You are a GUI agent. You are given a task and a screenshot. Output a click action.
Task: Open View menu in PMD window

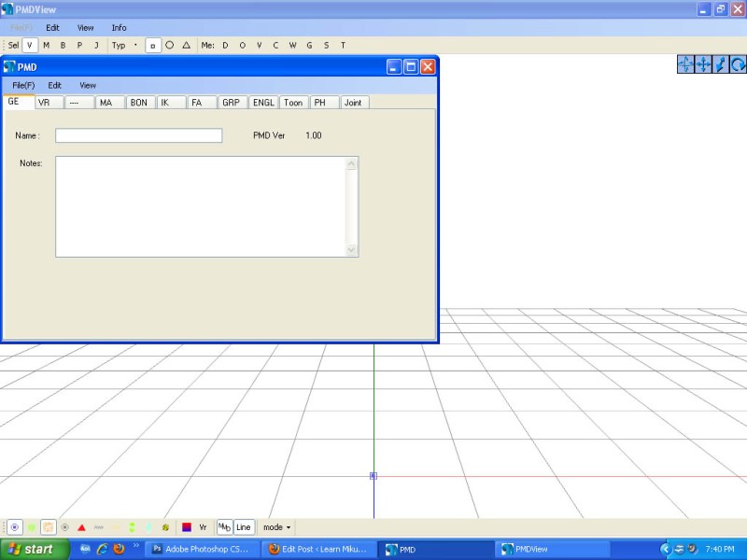coord(88,85)
